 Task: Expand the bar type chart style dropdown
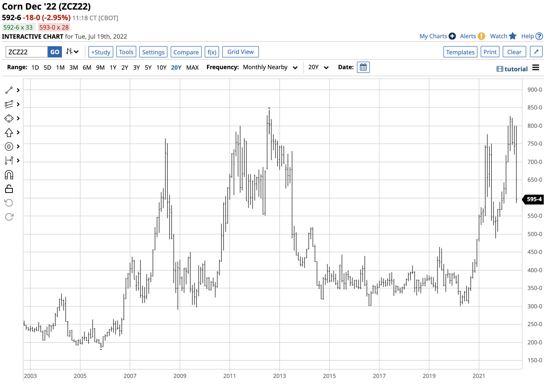coord(72,52)
